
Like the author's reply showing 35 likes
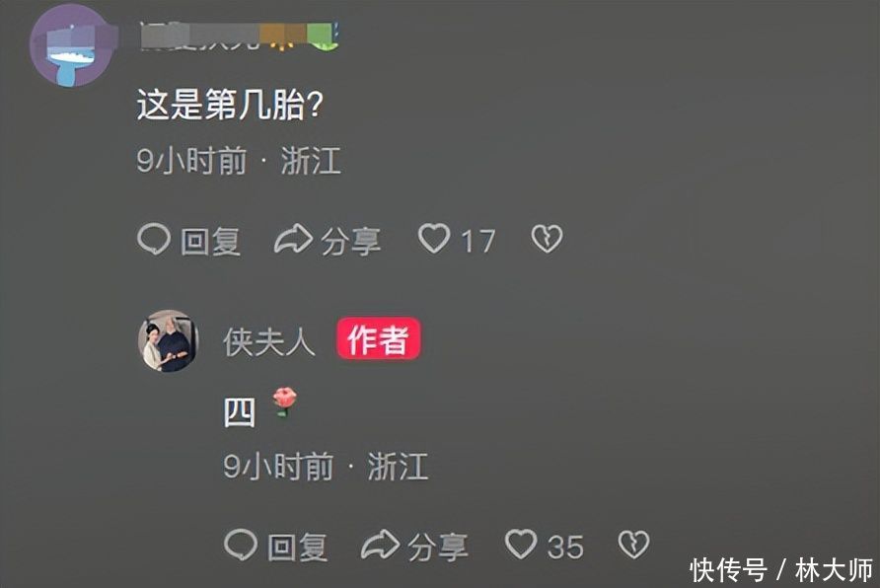click(521, 544)
